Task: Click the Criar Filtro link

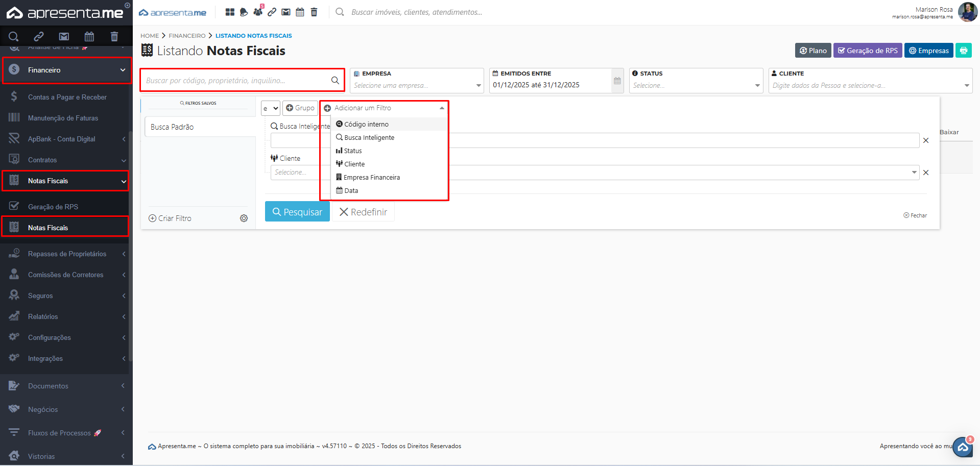Action: point(170,218)
